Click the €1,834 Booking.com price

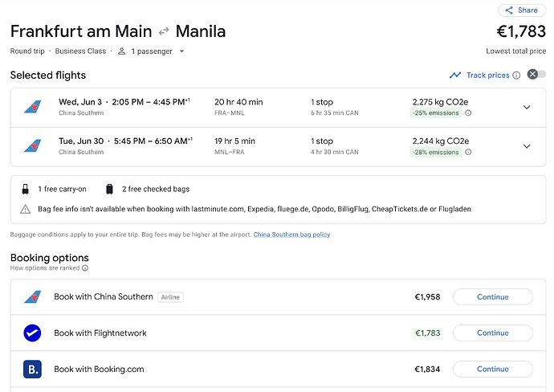427,369
